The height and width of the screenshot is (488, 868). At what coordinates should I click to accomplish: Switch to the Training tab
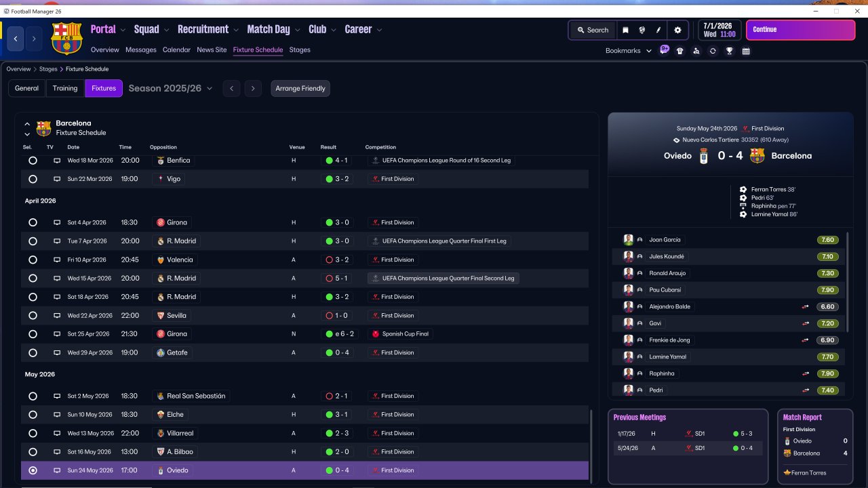pos(65,88)
